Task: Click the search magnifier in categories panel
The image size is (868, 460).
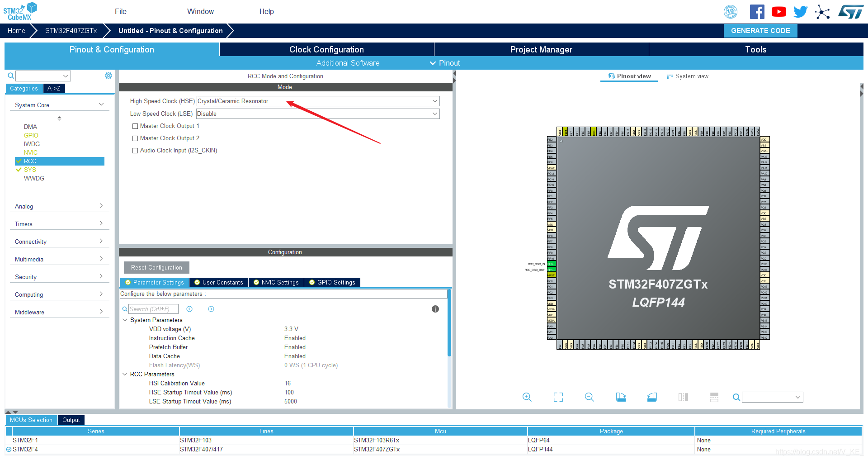Action: tap(11, 76)
